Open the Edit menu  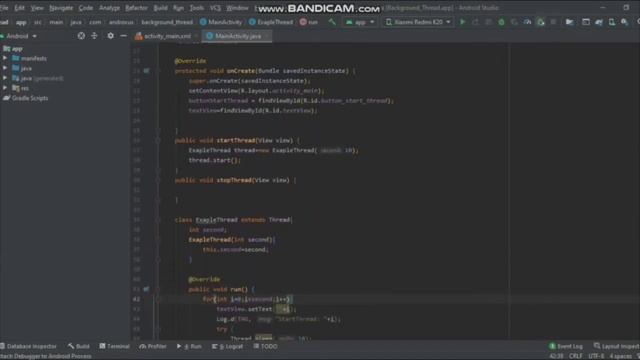pos(19,8)
